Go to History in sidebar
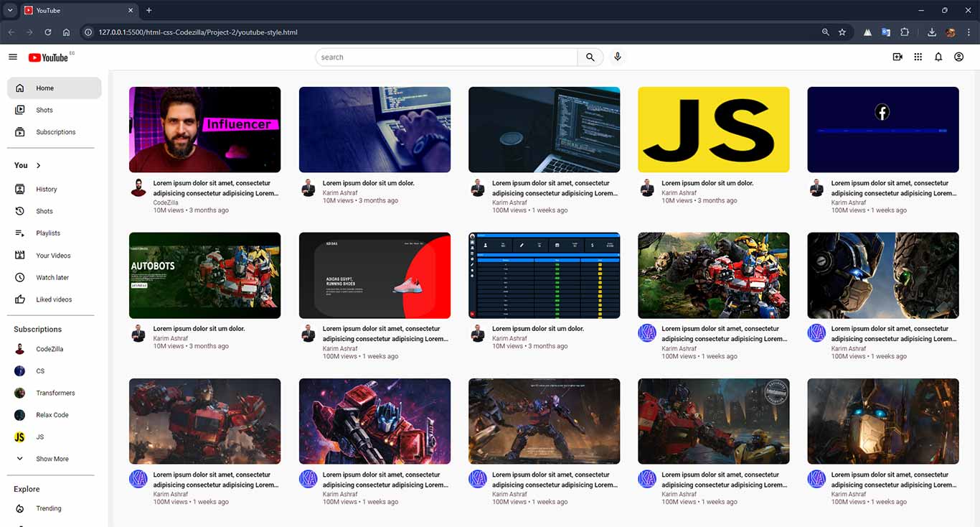This screenshot has height=527, width=980. 46,190
